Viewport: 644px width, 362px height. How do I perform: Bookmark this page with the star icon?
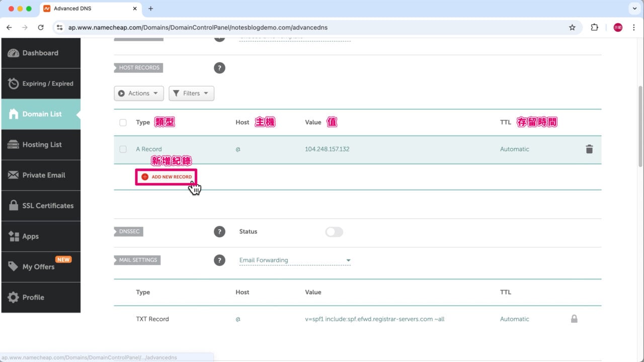572,28
